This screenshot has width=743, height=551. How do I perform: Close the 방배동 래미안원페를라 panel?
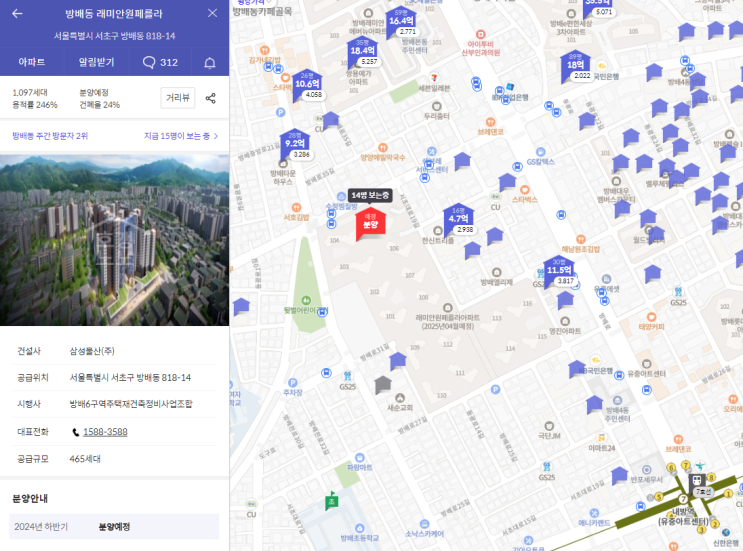[212, 13]
